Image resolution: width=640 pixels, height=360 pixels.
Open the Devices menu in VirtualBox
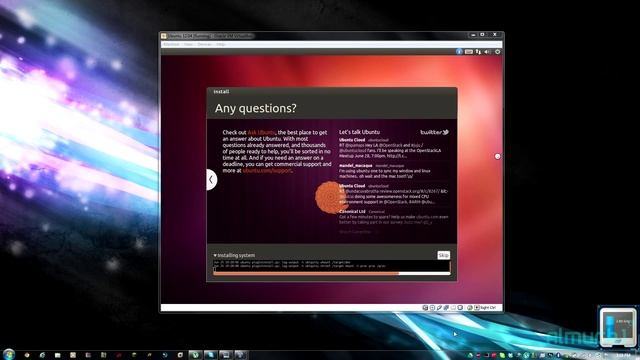[x=204, y=44]
